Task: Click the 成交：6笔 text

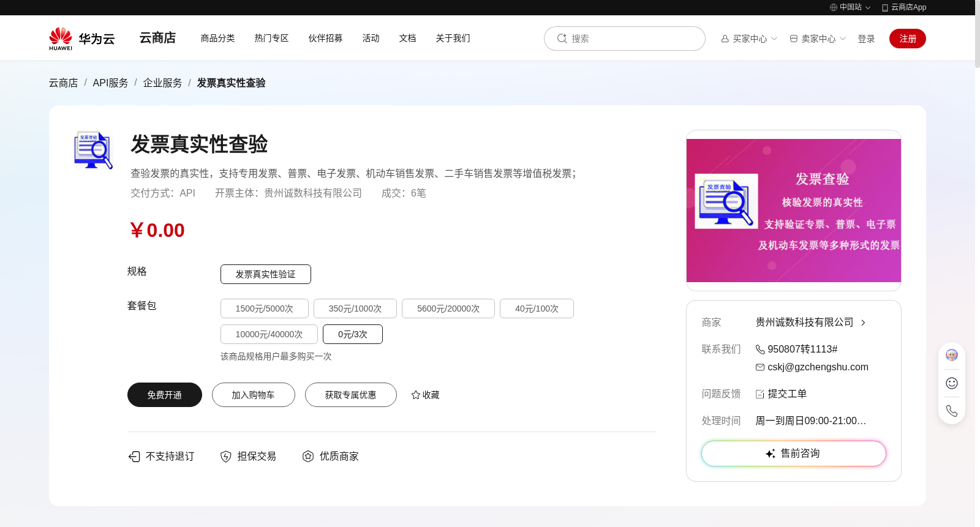Action: coord(404,193)
